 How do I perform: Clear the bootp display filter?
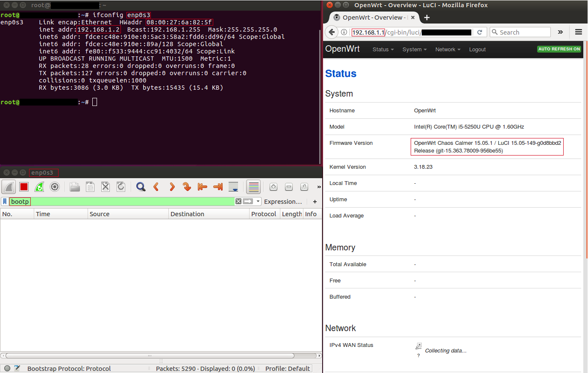tap(238, 201)
